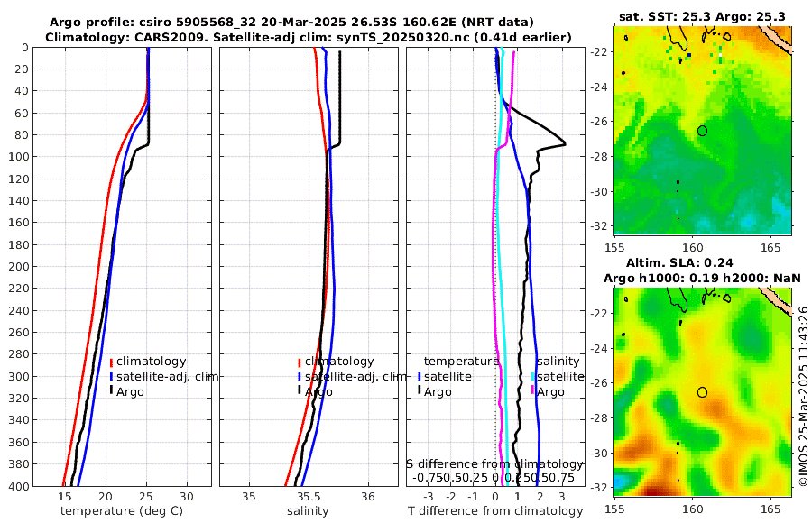Click the blue satellite-adj. clim legend in temperature panel

pyautogui.click(x=164, y=376)
